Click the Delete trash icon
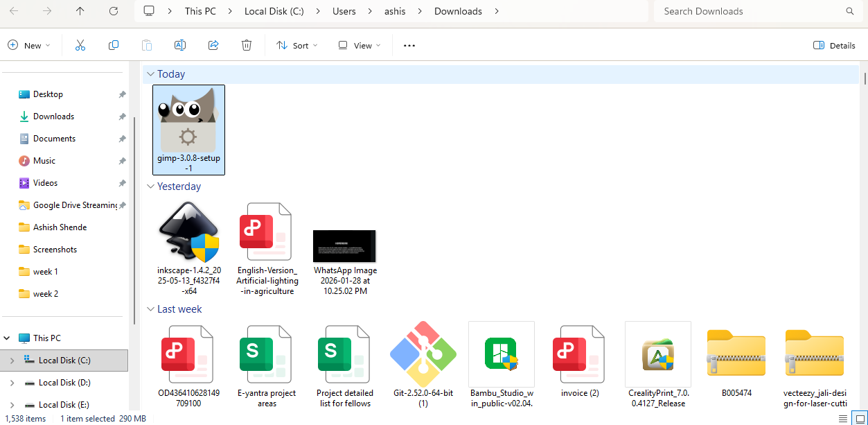Viewport: 868px width, 425px height. (x=247, y=45)
